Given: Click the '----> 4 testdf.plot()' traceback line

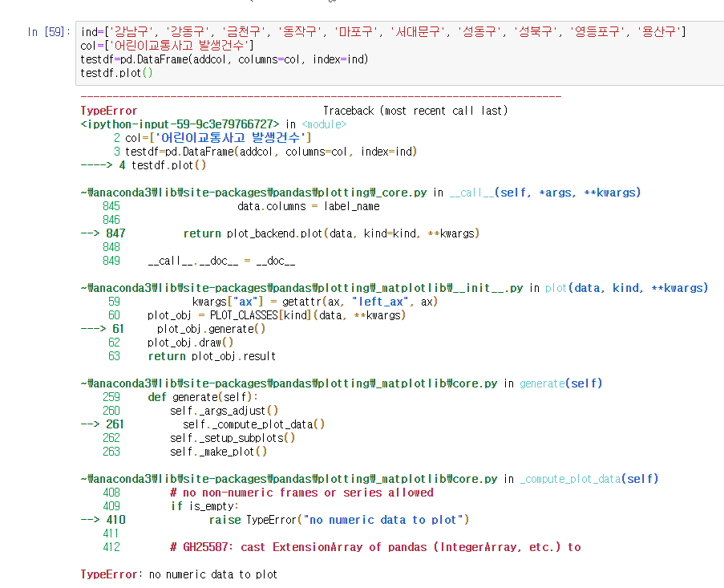Looking at the screenshot, I should (144, 165).
